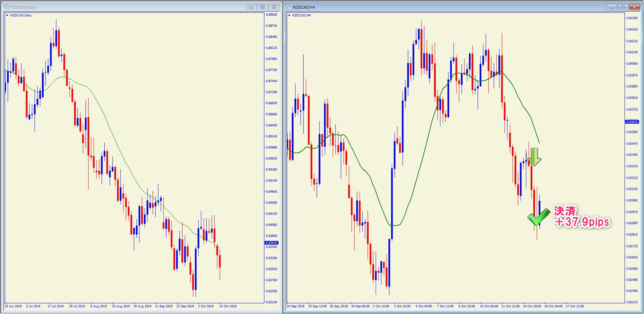Click the 15 Oct 2019 date label
The width and height of the screenshot is (644, 314).
(x=228, y=306)
